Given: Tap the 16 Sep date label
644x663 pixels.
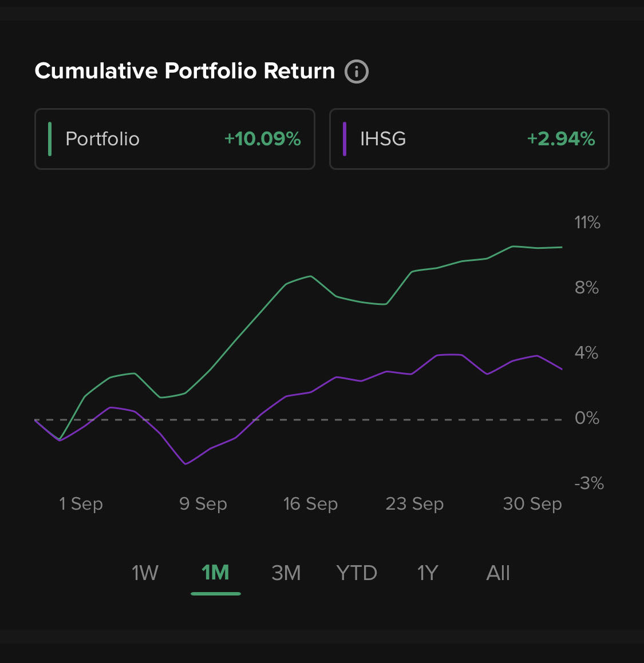Looking at the screenshot, I should [310, 504].
